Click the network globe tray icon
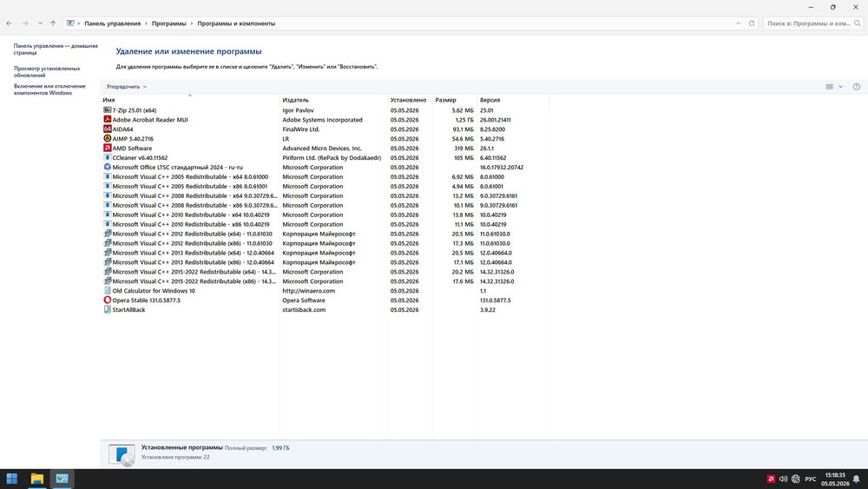Viewport: 868px width, 489px height. 796,479
